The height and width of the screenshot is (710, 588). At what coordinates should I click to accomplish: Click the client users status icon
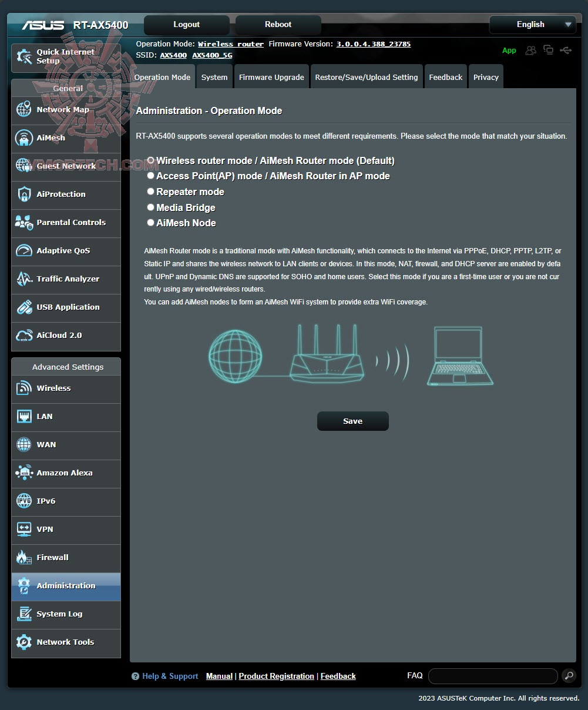pyautogui.click(x=530, y=51)
